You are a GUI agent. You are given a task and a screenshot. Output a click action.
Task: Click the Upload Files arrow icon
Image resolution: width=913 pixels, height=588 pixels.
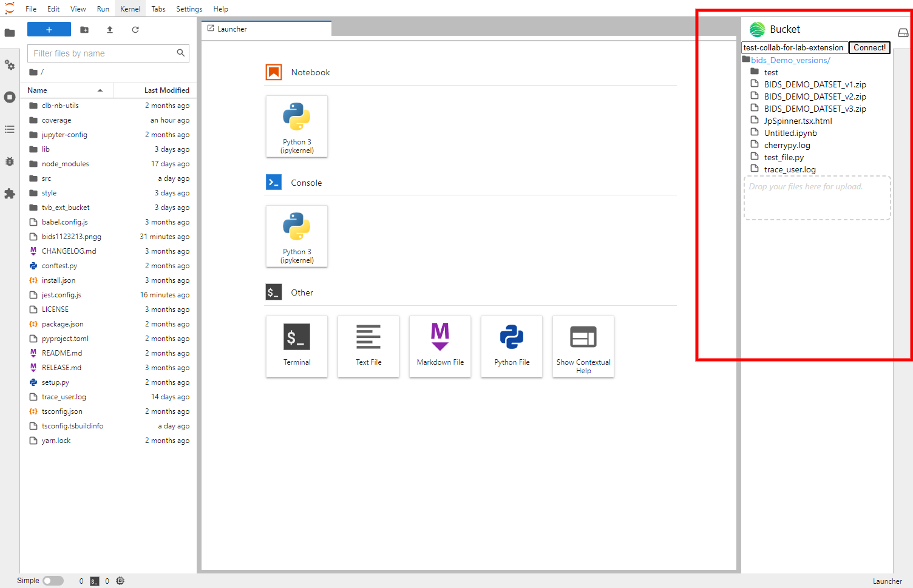tap(110, 30)
